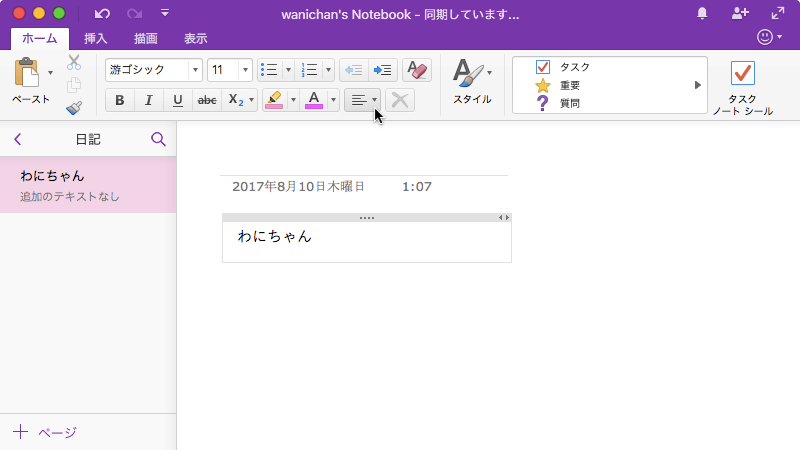Open numbering style dropdown arrow
The image size is (800, 450).
point(328,70)
